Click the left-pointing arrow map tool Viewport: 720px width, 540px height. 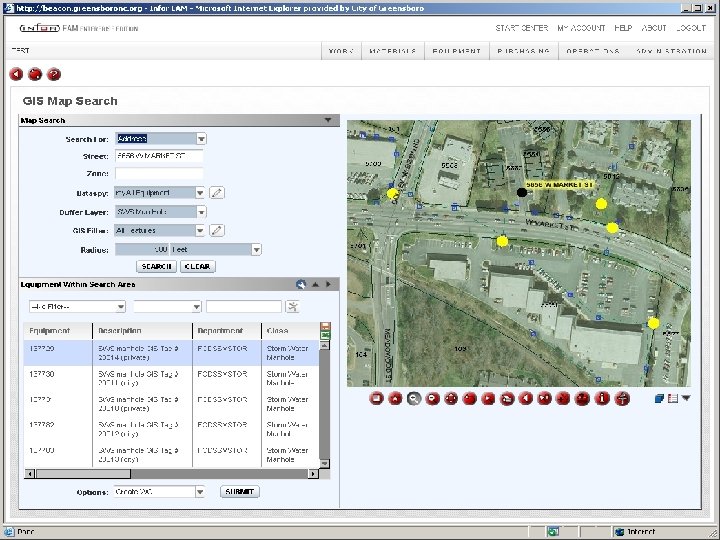(x=526, y=399)
